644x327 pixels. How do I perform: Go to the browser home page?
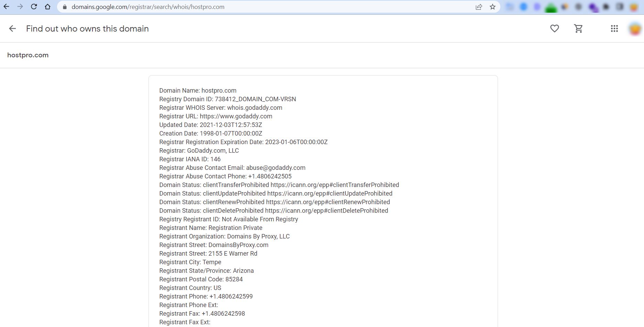pos(48,7)
